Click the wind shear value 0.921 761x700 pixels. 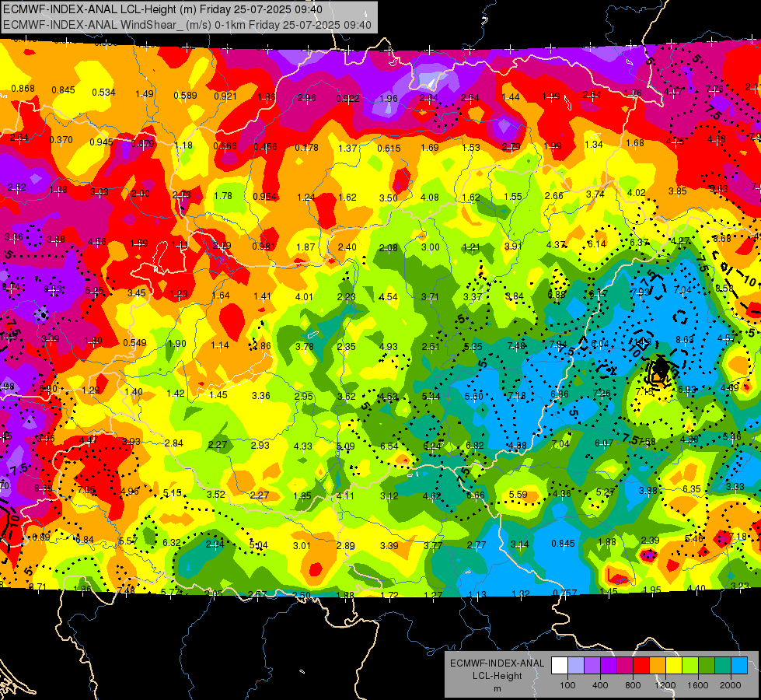click(225, 96)
